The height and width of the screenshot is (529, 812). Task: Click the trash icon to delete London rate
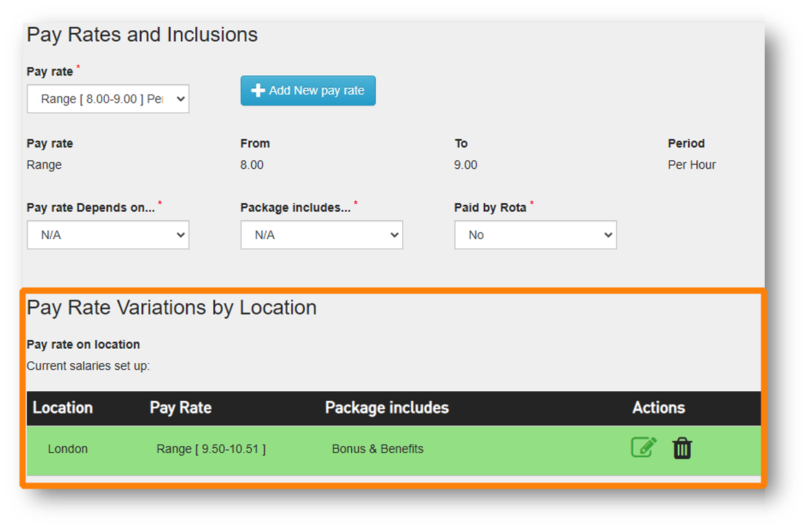click(x=682, y=448)
